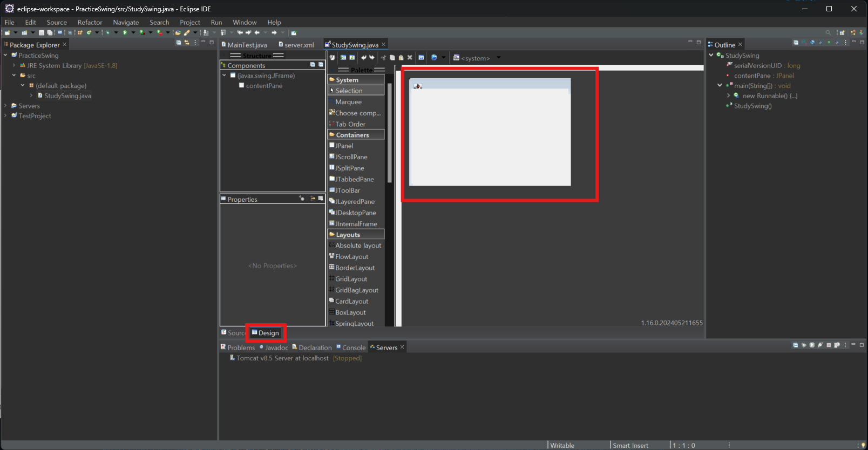Viewport: 868px width, 450px height.
Task: Toggle Link with Editor in Package Explorer
Action: click(187, 42)
